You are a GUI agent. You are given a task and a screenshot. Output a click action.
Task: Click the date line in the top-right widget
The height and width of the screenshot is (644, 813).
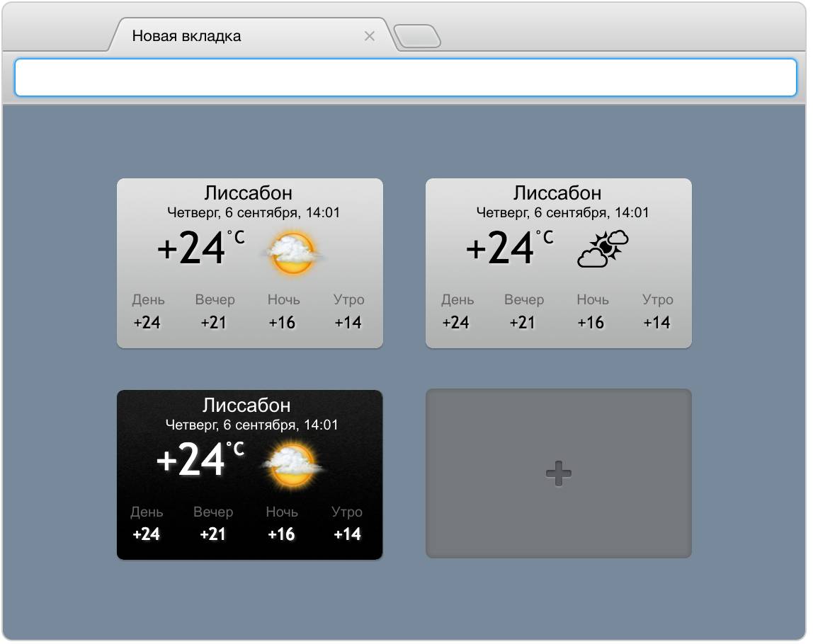[562, 212]
